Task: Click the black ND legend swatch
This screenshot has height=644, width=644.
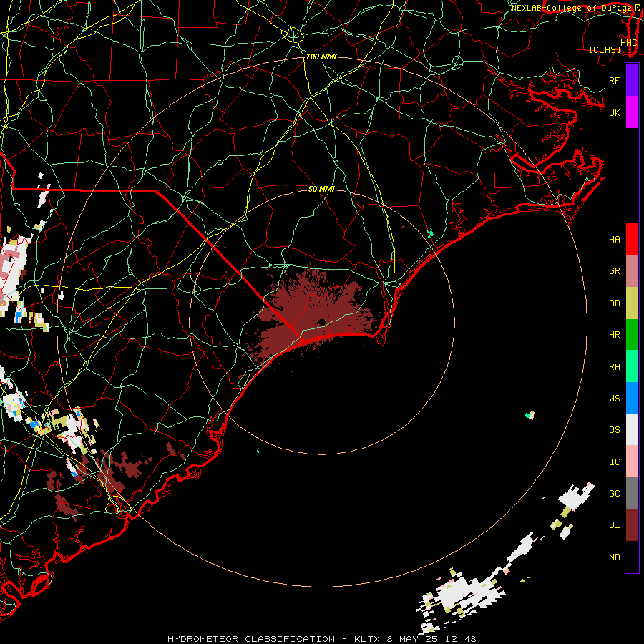Action: click(632, 557)
